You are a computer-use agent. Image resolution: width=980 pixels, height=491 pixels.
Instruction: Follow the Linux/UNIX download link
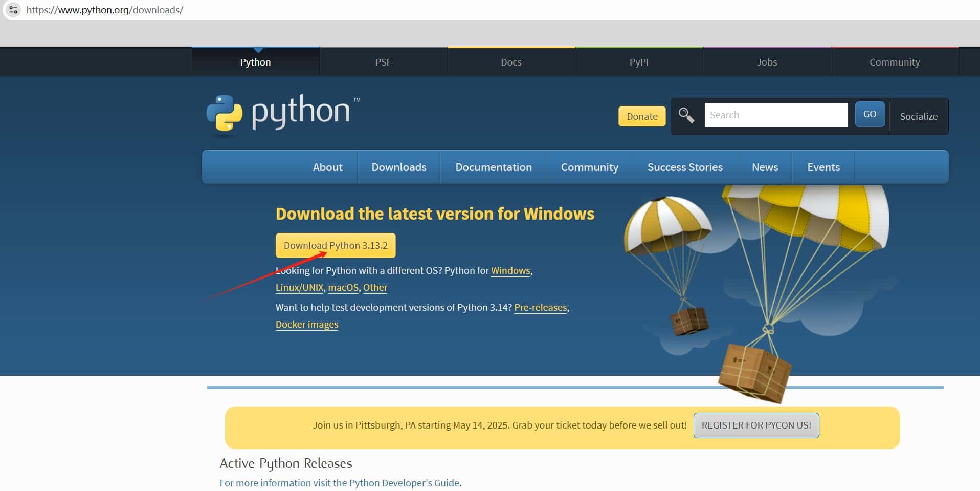click(x=299, y=288)
